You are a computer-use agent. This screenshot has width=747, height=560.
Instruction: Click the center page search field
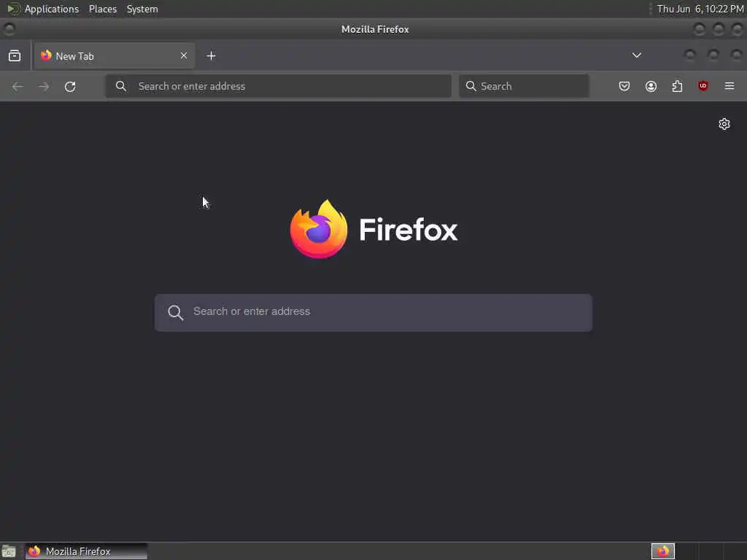coord(373,312)
